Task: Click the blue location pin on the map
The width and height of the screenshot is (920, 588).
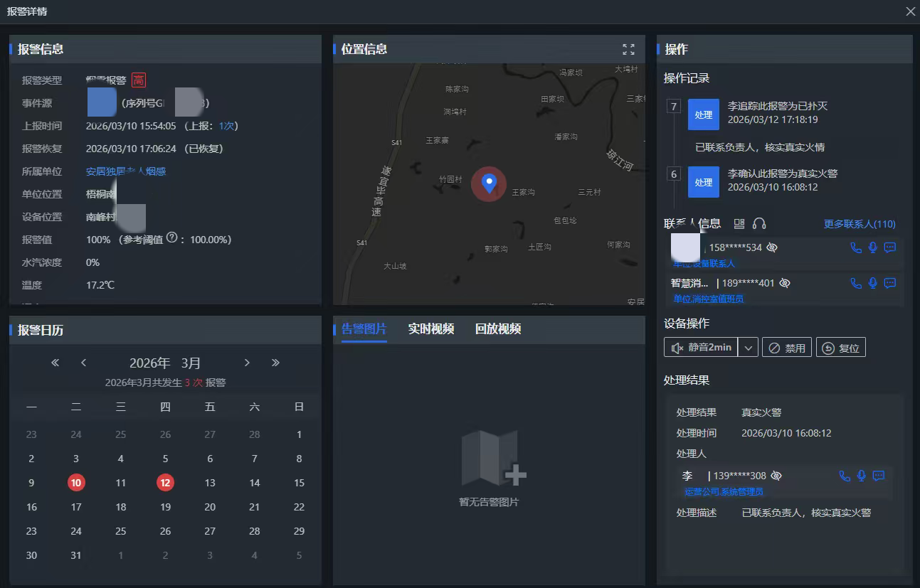Action: click(489, 183)
